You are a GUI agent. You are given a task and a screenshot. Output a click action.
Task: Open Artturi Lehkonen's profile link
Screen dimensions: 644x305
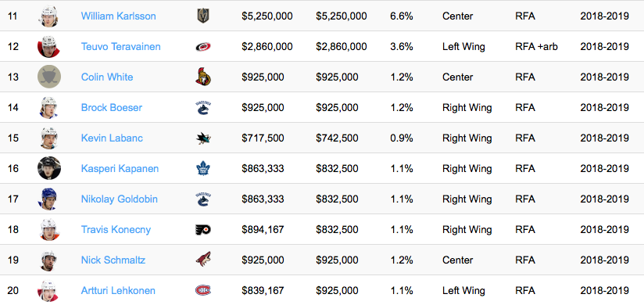[x=118, y=291]
